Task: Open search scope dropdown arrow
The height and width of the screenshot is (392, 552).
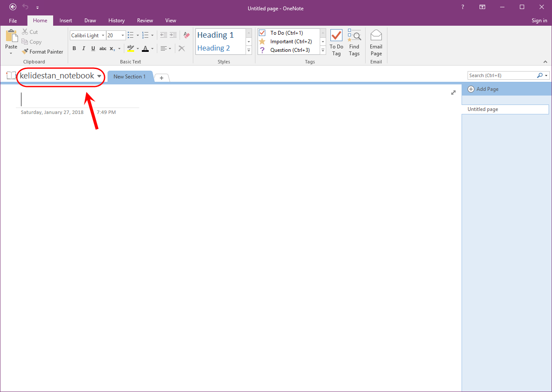Action: click(546, 75)
